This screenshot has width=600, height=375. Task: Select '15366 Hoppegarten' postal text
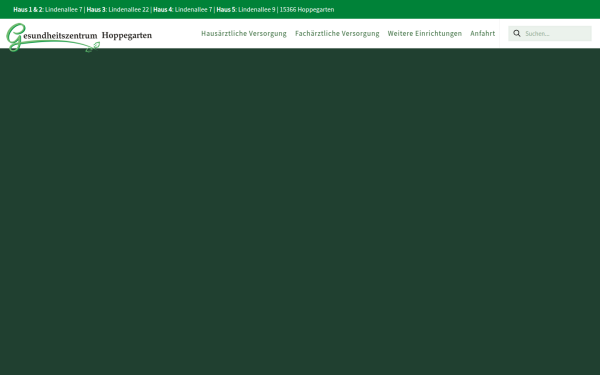(307, 10)
